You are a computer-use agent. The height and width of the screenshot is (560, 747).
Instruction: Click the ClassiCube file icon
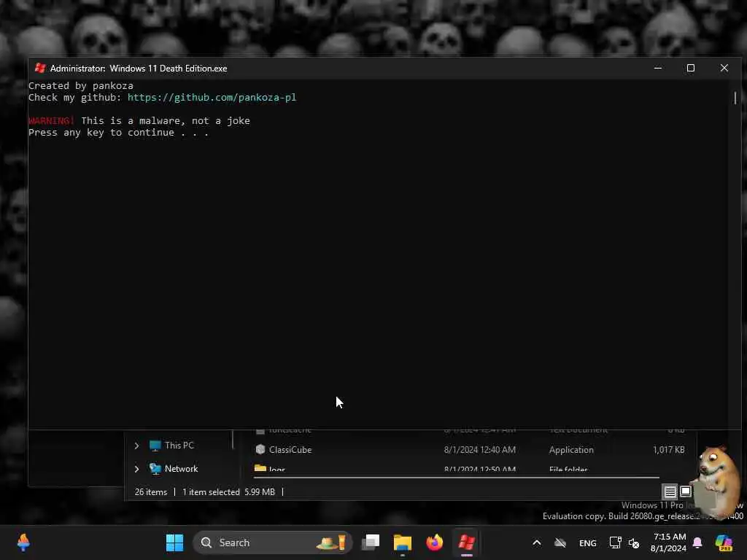tap(260, 449)
